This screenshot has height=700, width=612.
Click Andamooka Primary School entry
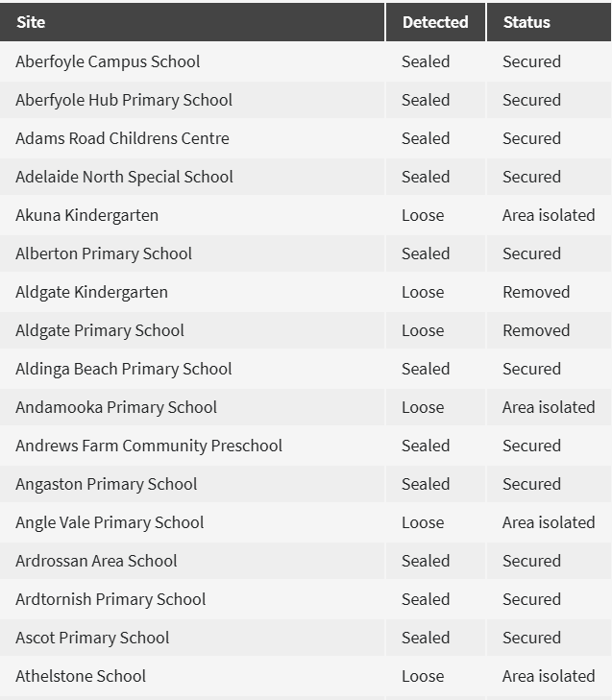tap(116, 407)
